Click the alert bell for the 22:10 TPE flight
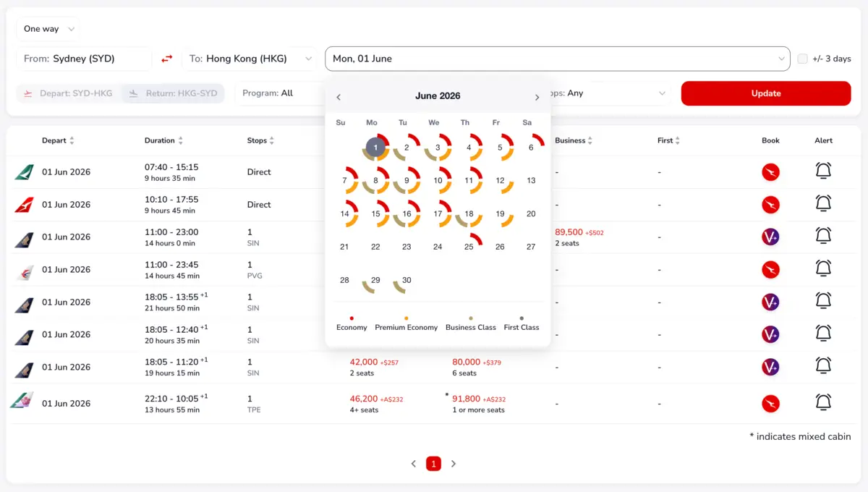Screen dimensions: 868x492 point(823,403)
